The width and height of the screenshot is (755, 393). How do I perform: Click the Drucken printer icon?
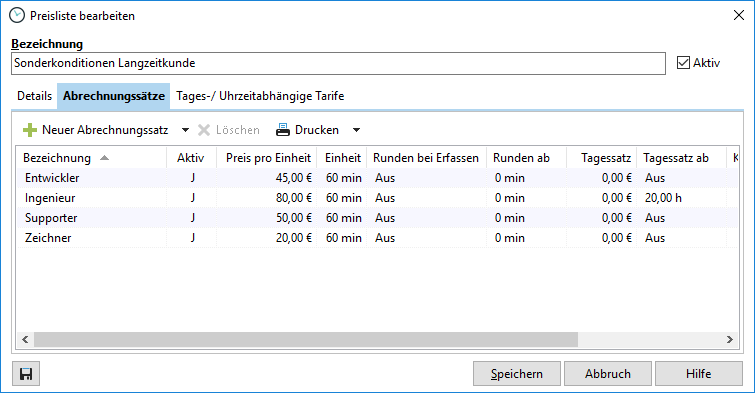pyautogui.click(x=283, y=130)
